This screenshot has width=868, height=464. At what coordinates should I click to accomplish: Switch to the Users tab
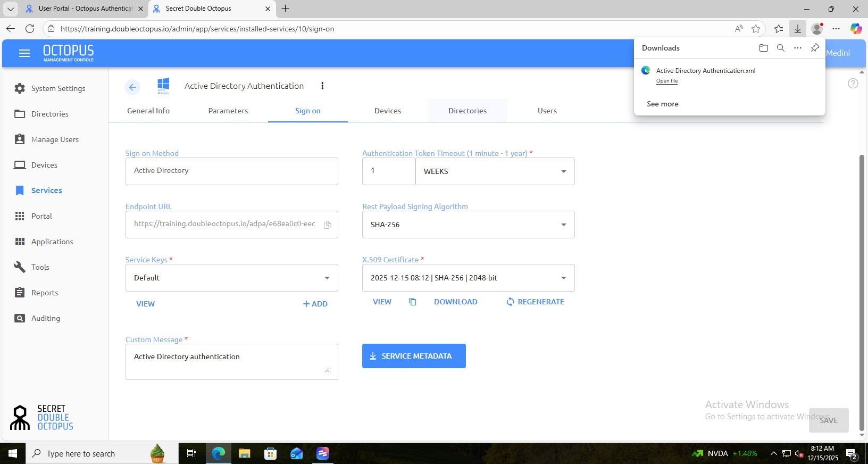click(547, 111)
